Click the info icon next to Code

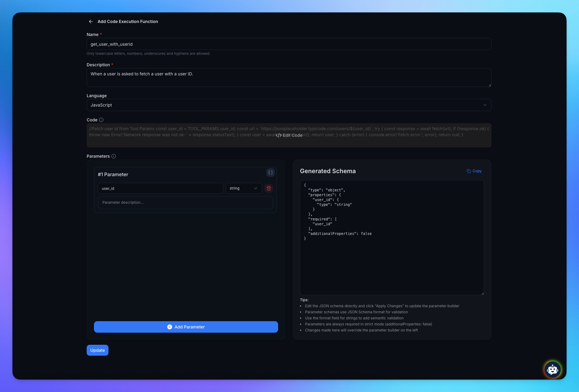pyautogui.click(x=101, y=120)
